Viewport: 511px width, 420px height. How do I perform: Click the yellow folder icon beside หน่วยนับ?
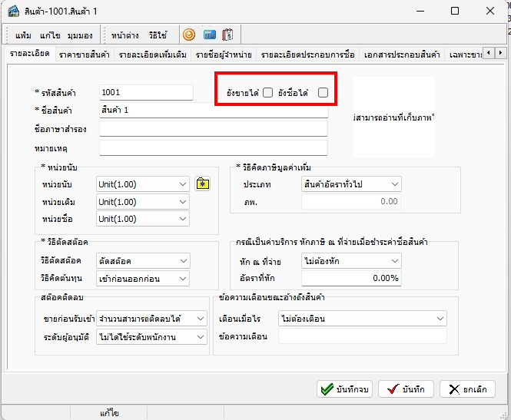tap(203, 184)
